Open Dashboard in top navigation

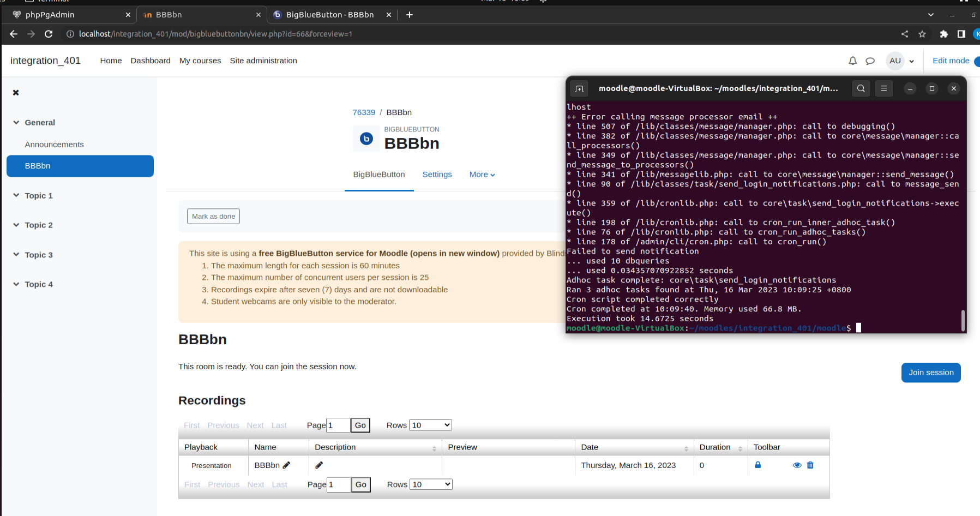click(151, 61)
